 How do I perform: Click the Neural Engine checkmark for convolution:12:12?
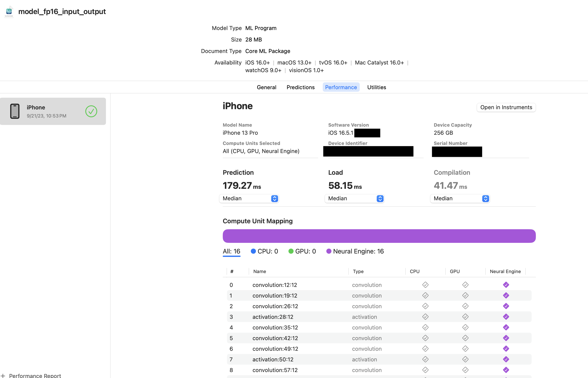[506, 285]
